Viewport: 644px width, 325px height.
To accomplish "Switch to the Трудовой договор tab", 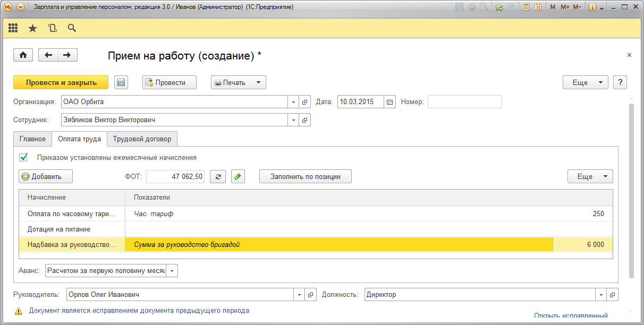I will [x=142, y=139].
